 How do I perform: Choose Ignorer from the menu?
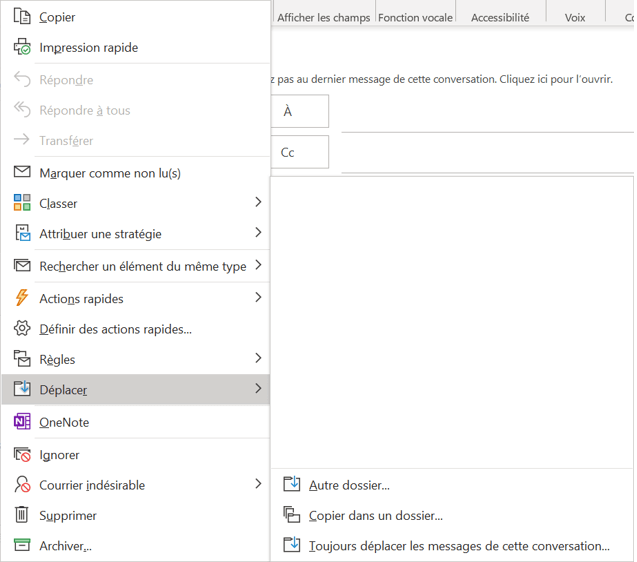point(136,454)
